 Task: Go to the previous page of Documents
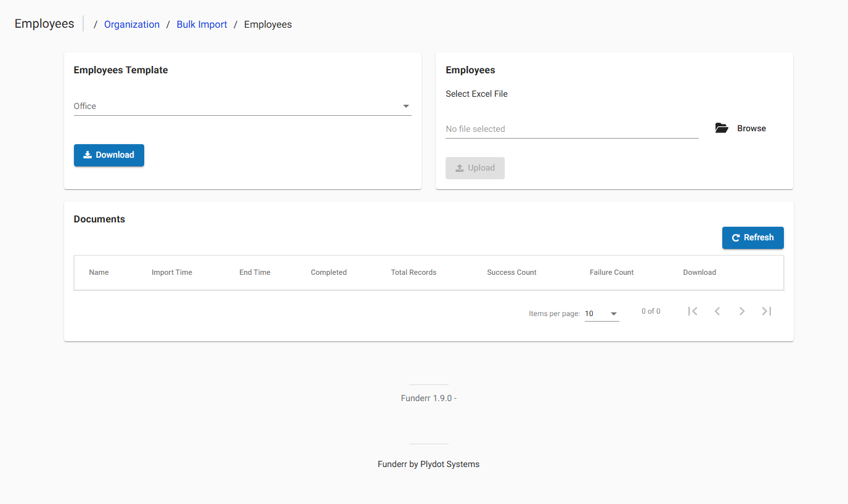pyautogui.click(x=717, y=311)
